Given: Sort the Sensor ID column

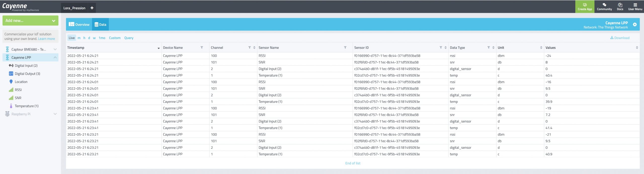Looking at the screenshot, I should [x=446, y=48].
